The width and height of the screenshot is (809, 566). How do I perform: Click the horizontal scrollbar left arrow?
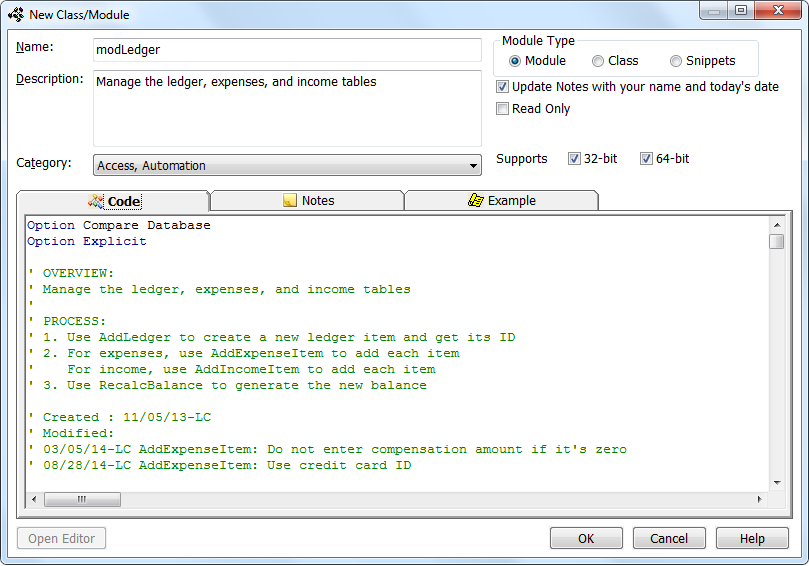click(34, 499)
